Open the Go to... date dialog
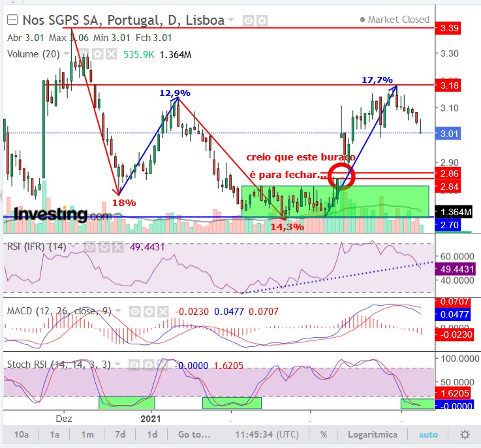The image size is (481, 448). pos(194,434)
